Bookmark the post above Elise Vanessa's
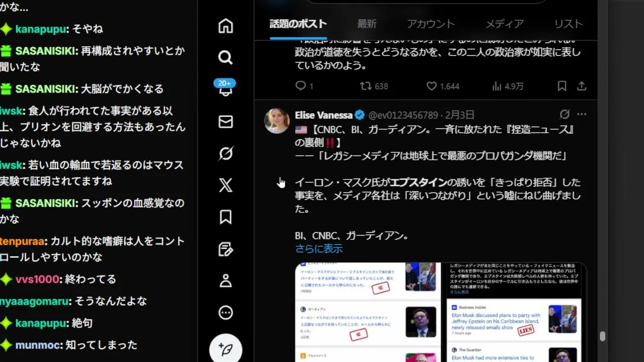The width and height of the screenshot is (644, 362). pyautogui.click(x=562, y=86)
